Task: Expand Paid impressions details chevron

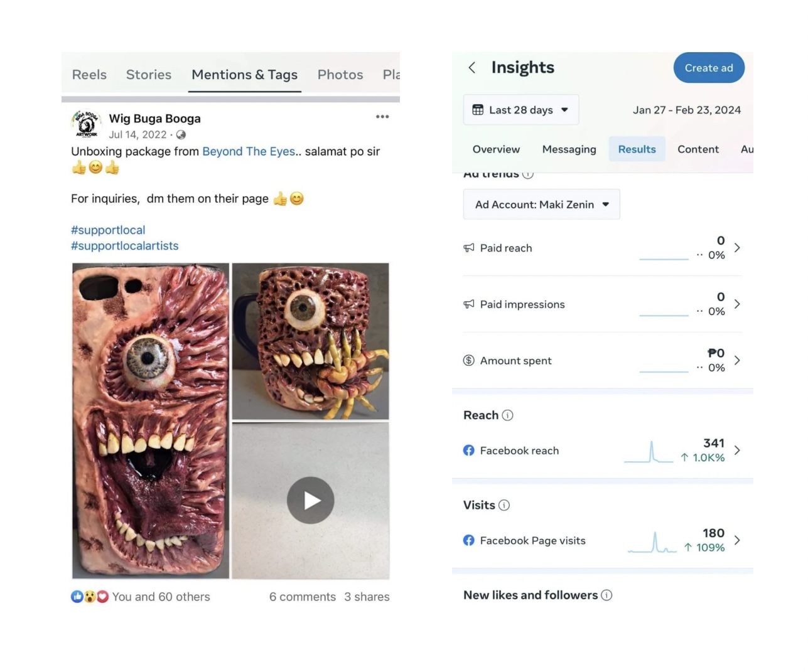Action: click(737, 304)
